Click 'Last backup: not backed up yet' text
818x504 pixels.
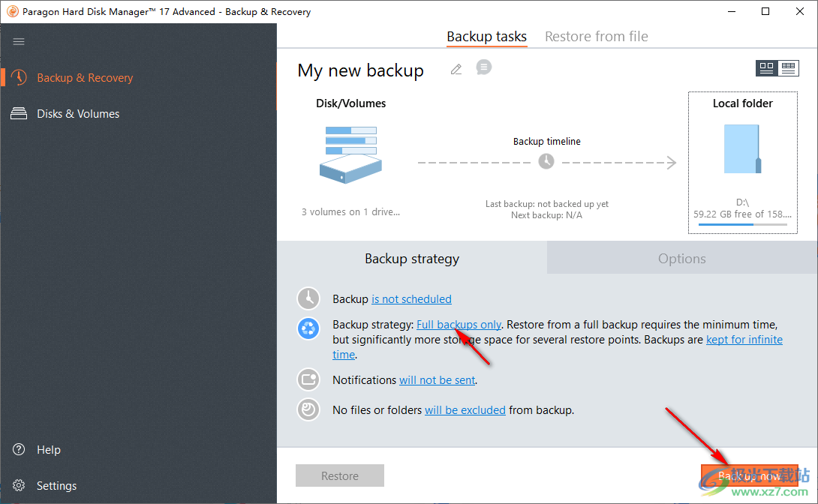(x=547, y=204)
